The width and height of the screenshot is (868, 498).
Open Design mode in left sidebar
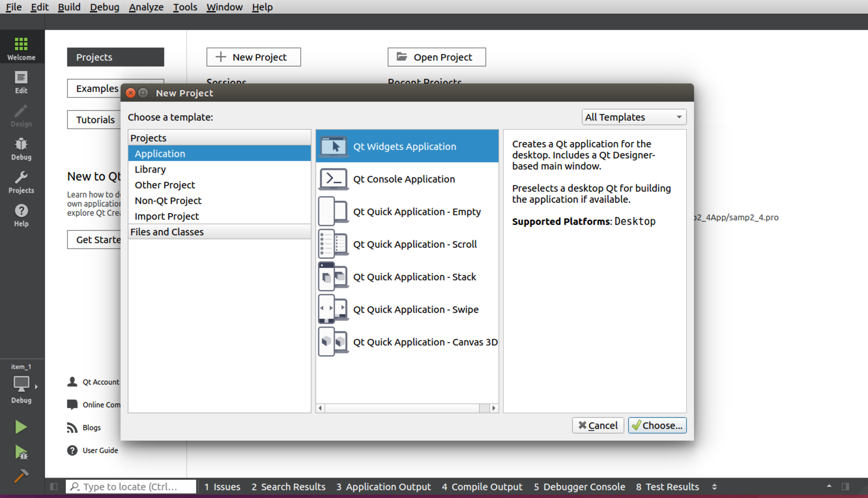[21, 116]
